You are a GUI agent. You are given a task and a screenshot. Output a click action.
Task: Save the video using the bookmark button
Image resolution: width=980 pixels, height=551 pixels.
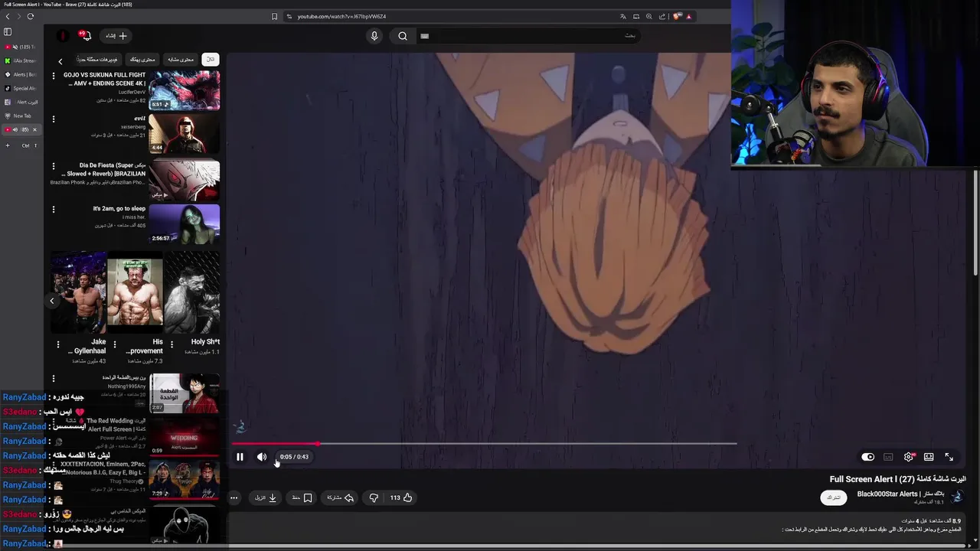point(302,497)
